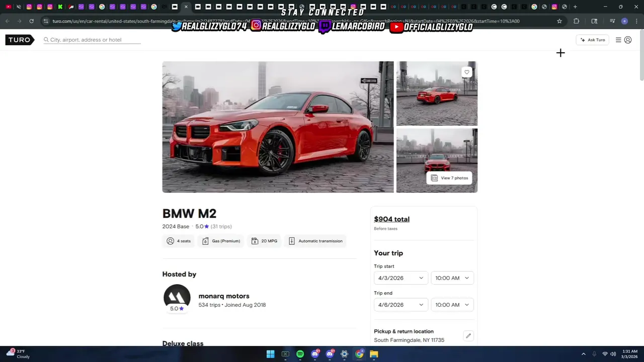Screen dimensions: 644x362
Task: Open the rear-view BMW thumbnail photo
Action: point(437,94)
